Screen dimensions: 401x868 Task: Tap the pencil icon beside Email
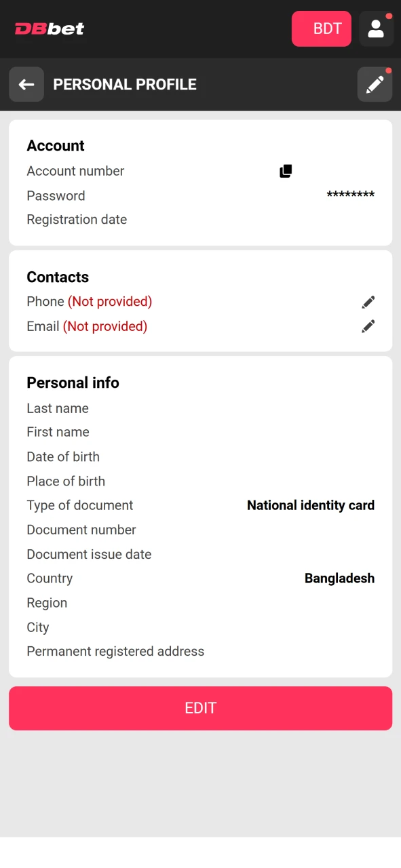tap(368, 326)
